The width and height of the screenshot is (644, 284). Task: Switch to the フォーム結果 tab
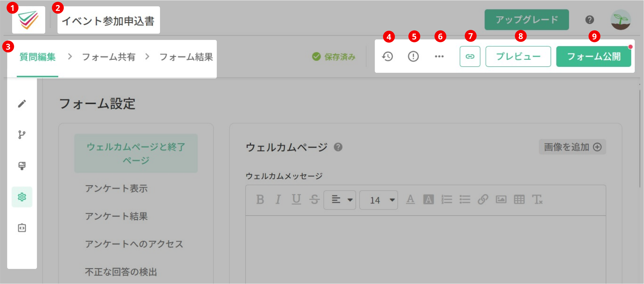(x=186, y=57)
